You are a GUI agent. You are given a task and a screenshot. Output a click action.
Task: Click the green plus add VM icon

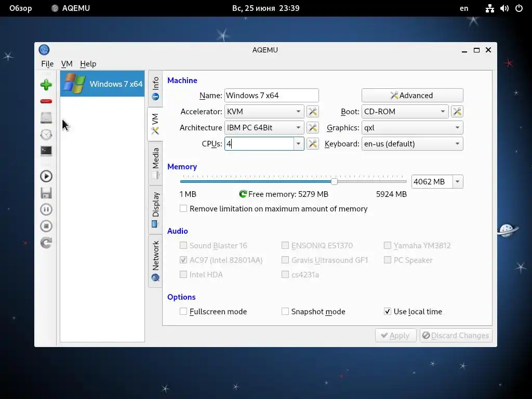(46, 85)
